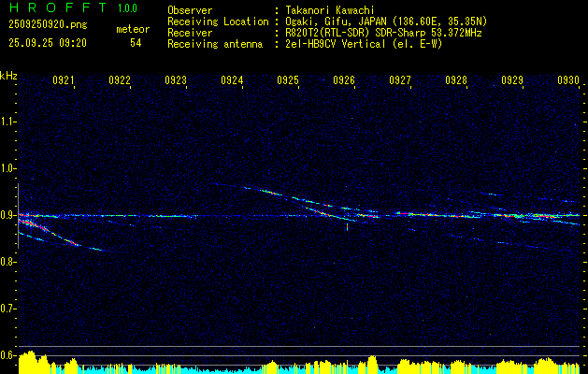Click the 0930 time marker
The image size is (588, 374).
click(568, 79)
